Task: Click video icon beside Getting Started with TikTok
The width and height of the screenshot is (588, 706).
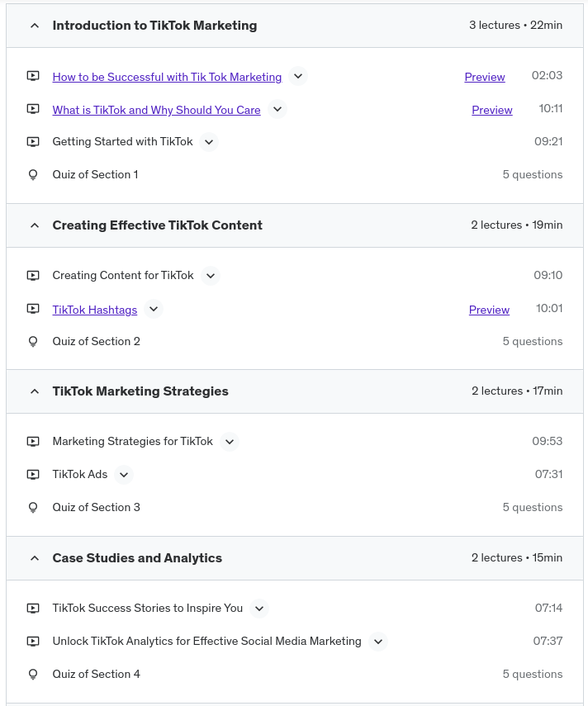Action: pyautogui.click(x=33, y=142)
